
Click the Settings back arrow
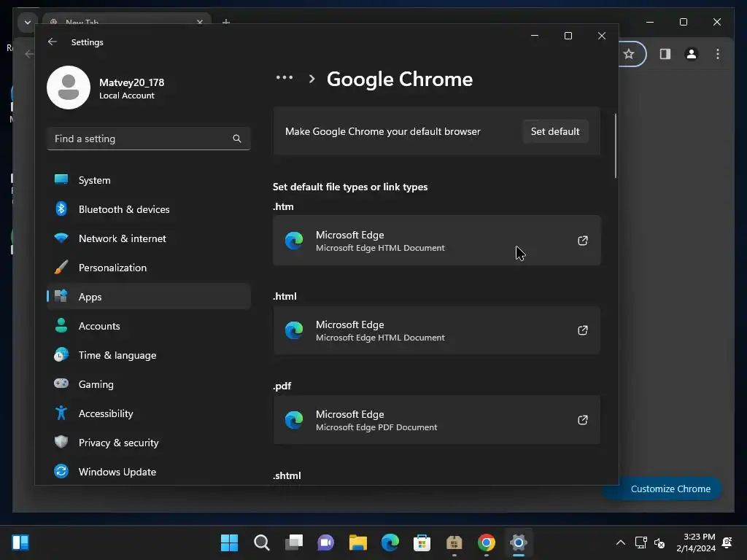point(53,42)
